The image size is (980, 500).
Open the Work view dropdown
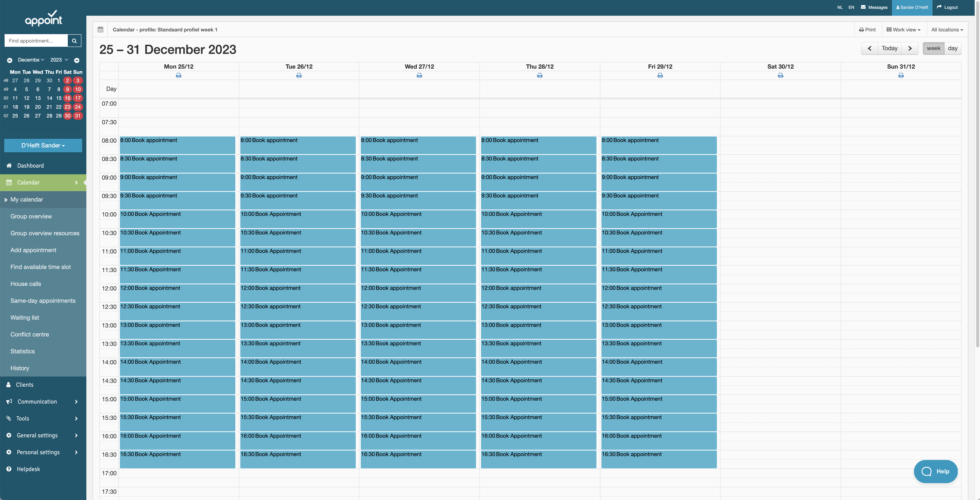tap(904, 29)
